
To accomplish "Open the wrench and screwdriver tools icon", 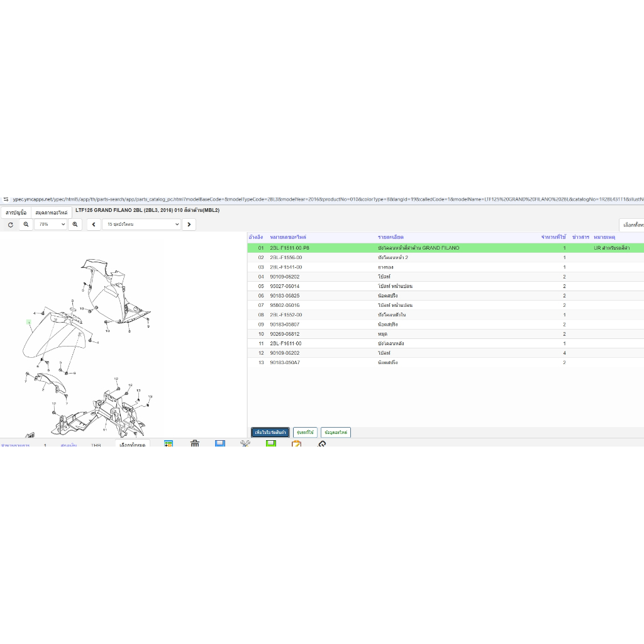I will tap(245, 443).
